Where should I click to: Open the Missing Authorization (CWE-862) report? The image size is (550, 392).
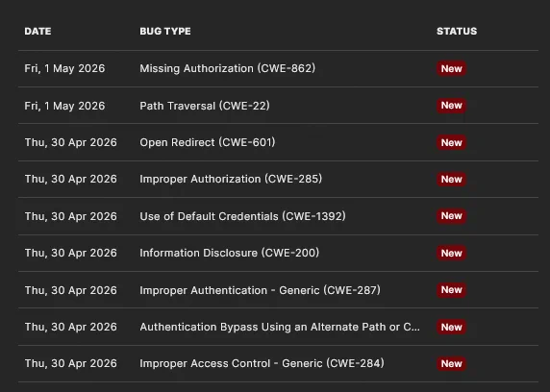pyautogui.click(x=228, y=68)
